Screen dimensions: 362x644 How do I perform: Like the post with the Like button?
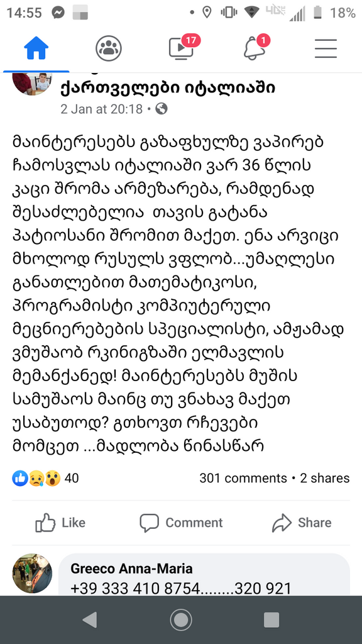(60, 523)
